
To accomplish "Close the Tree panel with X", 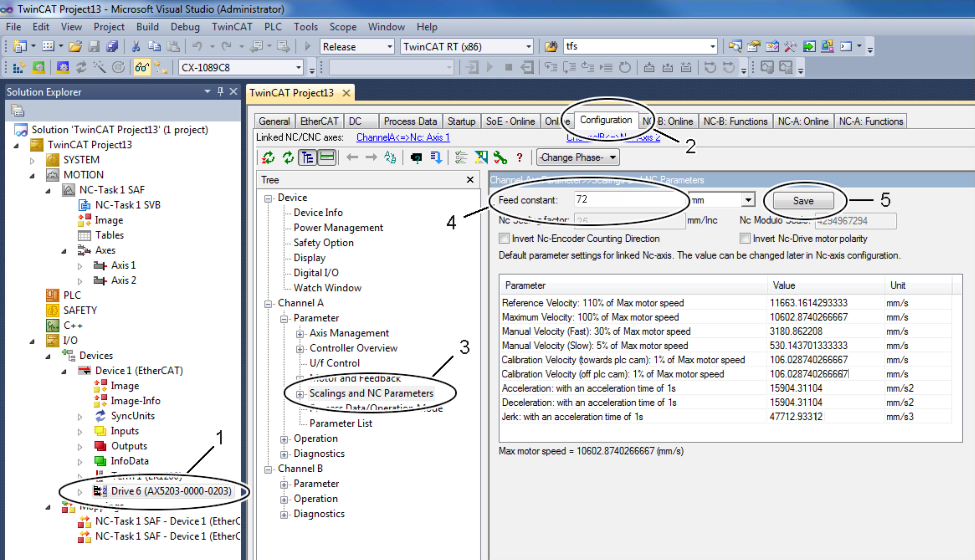I will [470, 180].
